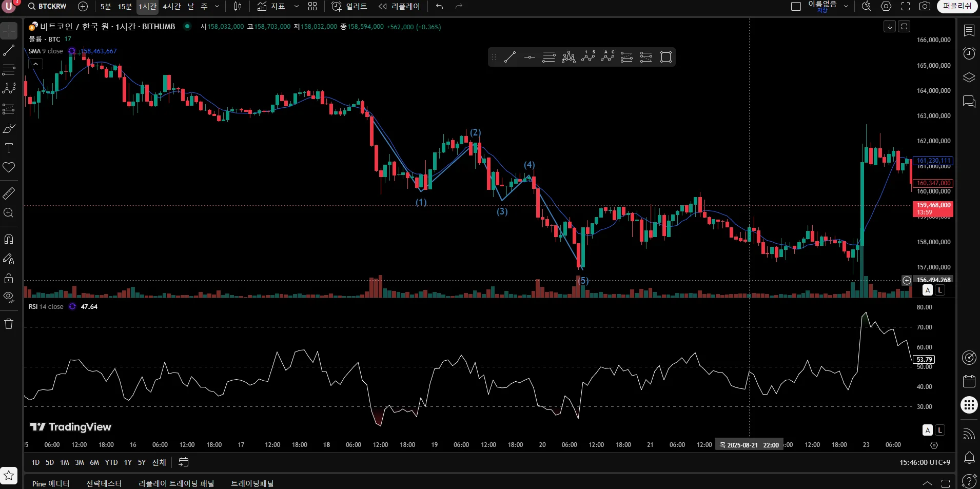This screenshot has width=980, height=489.
Task: Open the BTCKRW symbol search
Action: (x=48, y=7)
